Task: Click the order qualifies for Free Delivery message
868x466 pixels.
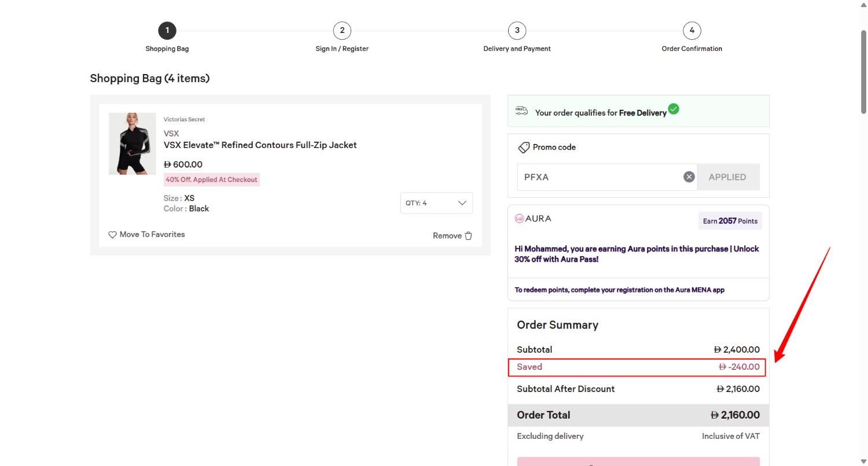Action: click(601, 113)
